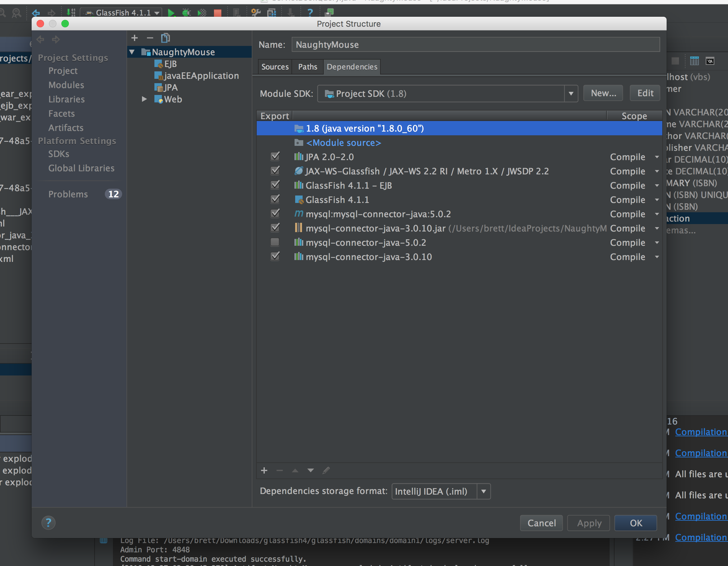Toggle export for JPA 2.0-2.0

coord(275,156)
